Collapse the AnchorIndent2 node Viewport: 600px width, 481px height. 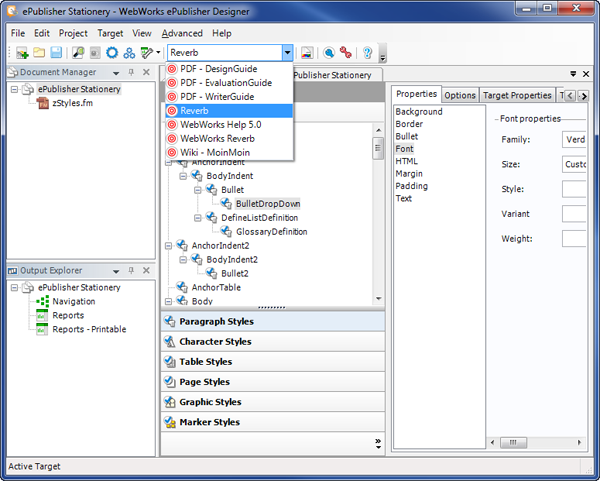(x=168, y=246)
